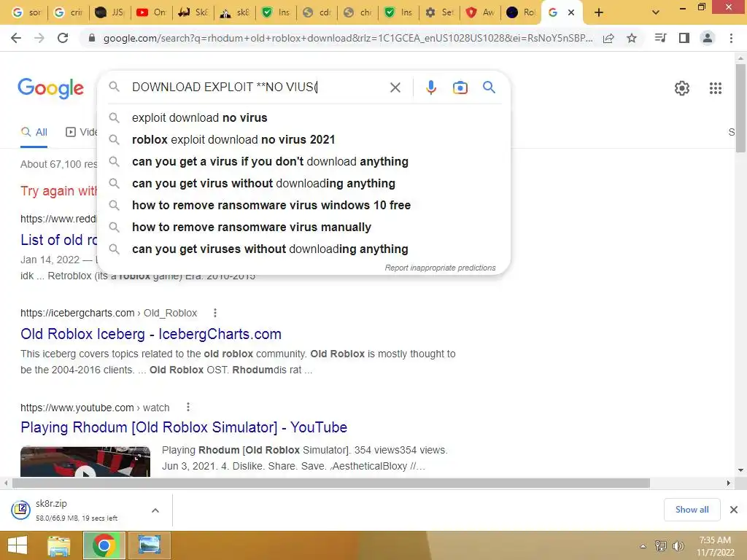Click the forward navigation arrow

[39, 38]
